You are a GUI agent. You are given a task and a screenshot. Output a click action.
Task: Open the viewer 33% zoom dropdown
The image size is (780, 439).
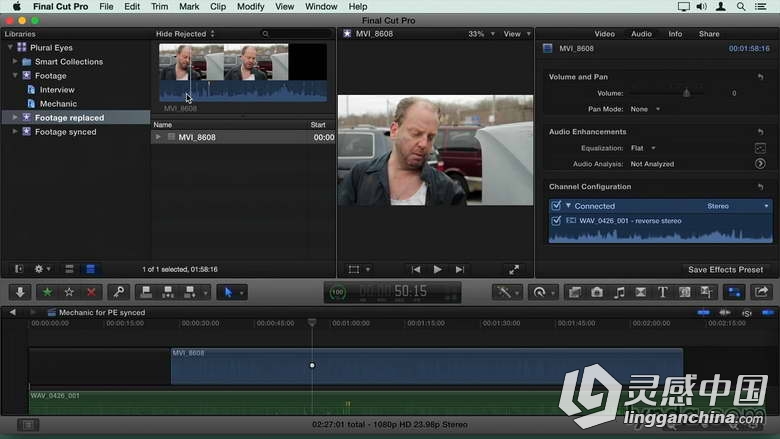pyautogui.click(x=481, y=34)
